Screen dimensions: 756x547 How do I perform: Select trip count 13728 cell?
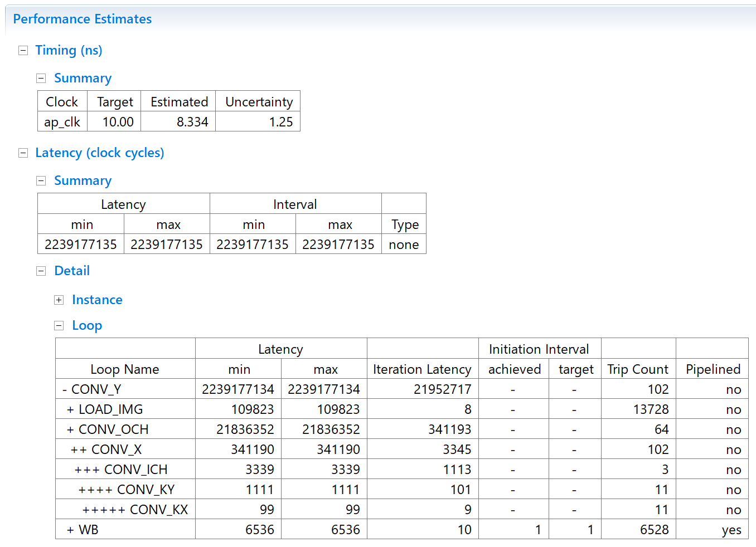[638, 409]
